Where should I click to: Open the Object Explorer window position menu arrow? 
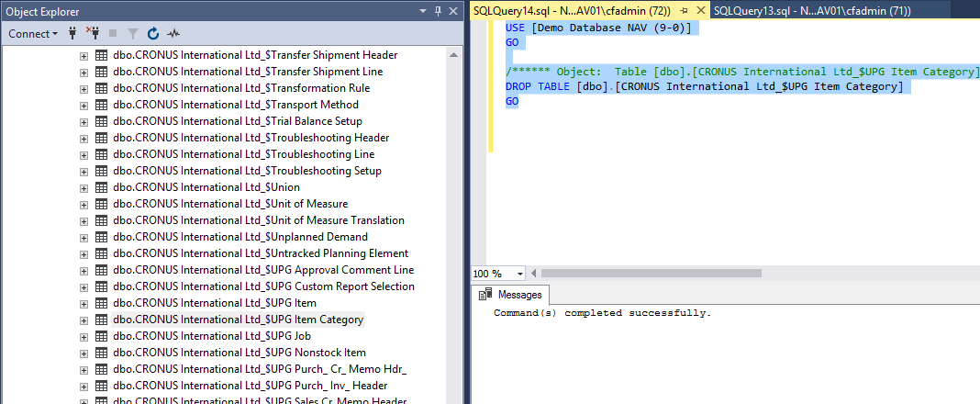(423, 11)
